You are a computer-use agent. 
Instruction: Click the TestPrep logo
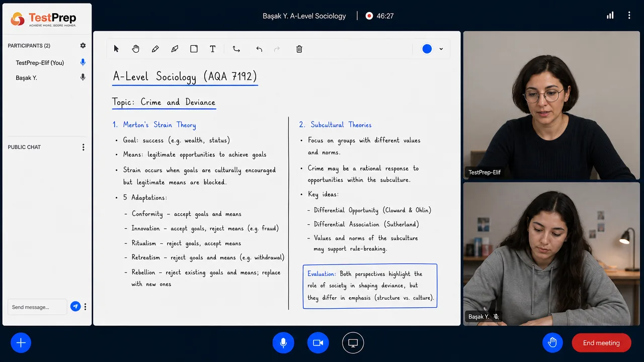pyautogui.click(x=43, y=19)
